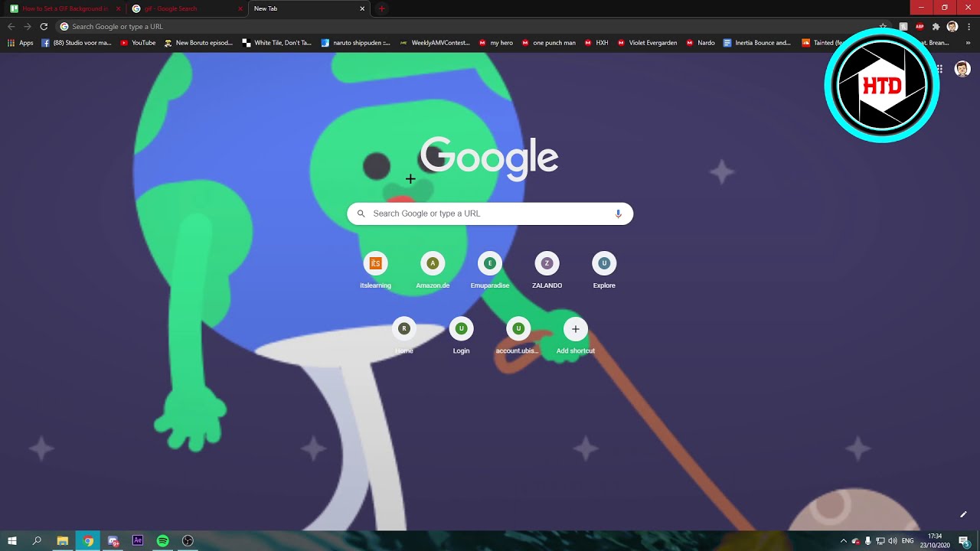Start voice search with microphone icon
The image size is (980, 551).
click(x=618, y=214)
